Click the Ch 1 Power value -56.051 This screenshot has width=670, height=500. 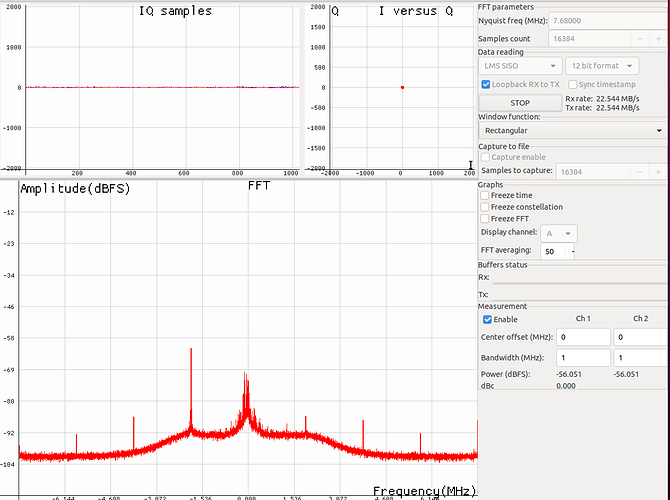[x=569, y=374]
